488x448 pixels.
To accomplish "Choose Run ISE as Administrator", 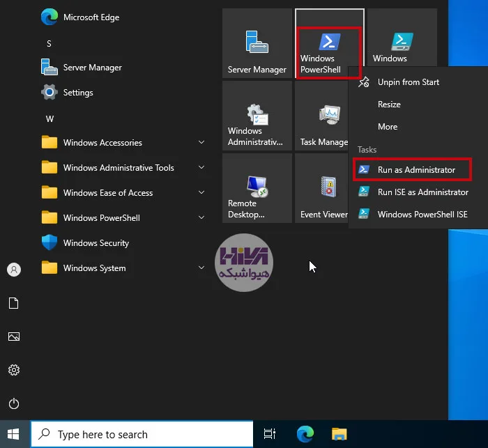I will pyautogui.click(x=418, y=192).
